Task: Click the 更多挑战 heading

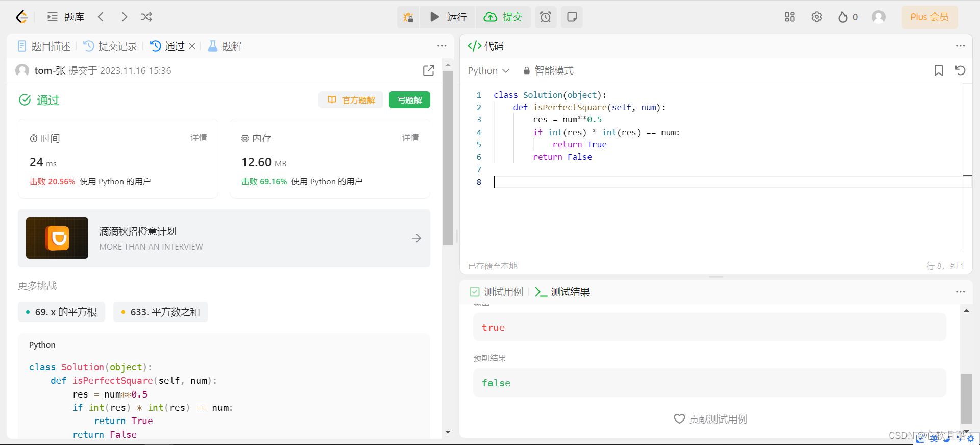Action: (37, 286)
